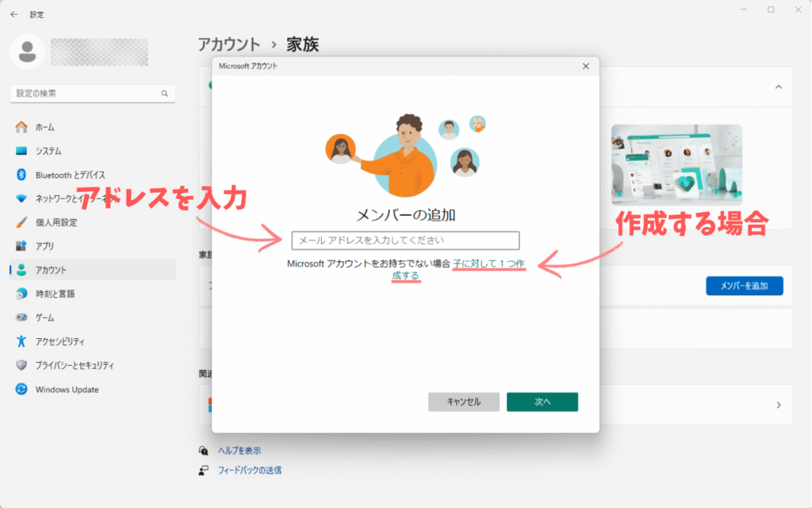The width and height of the screenshot is (812, 508).
Task: Click the 時刻と言語 globe clock icon
Action: [21, 294]
